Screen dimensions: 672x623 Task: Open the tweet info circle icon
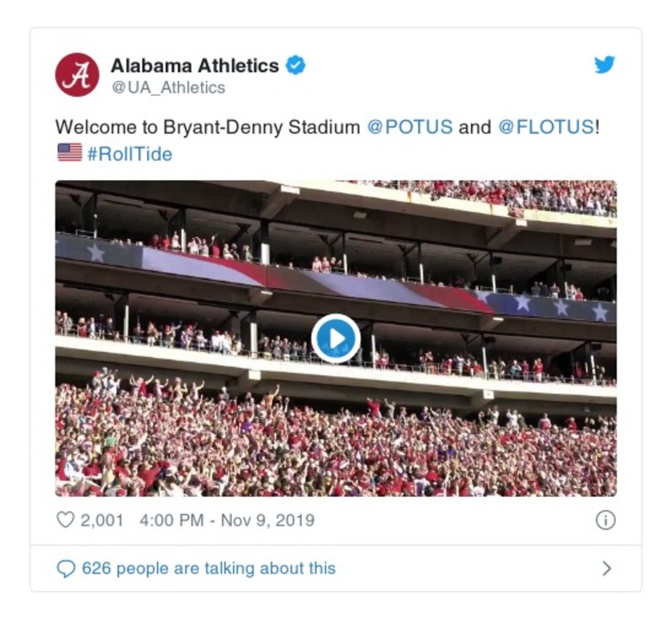point(605,520)
